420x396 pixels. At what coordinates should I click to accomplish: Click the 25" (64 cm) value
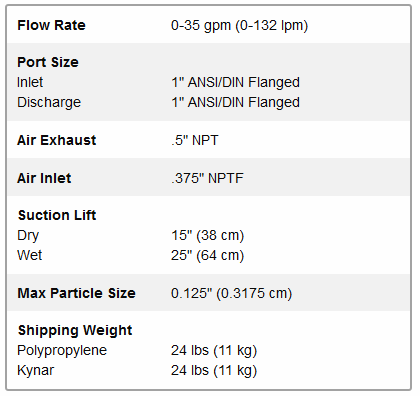208,256
